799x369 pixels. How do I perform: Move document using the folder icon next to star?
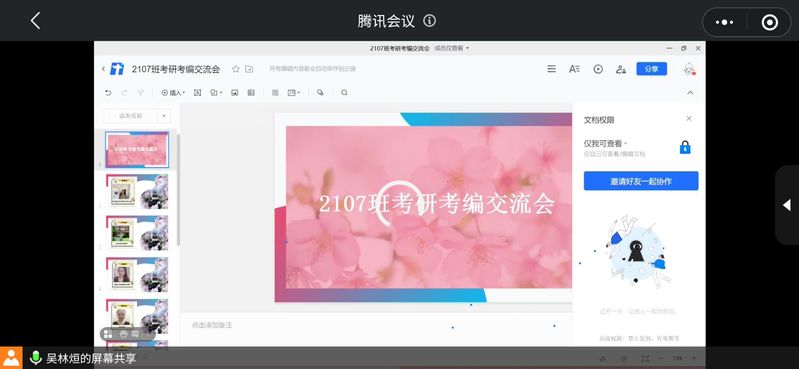[249, 69]
